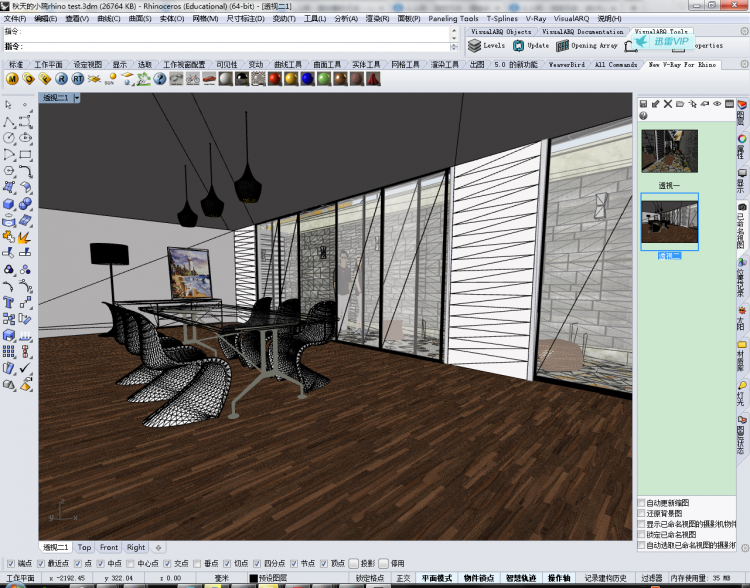Click the check mark icon in left toolbar
The height and width of the screenshot is (588, 750).
pos(25,367)
